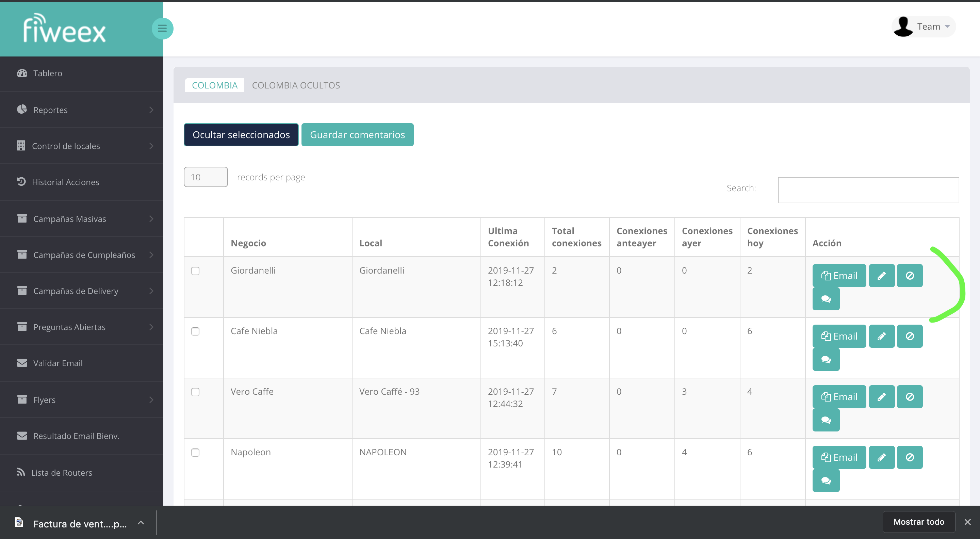The width and height of the screenshot is (980, 539).
Task: Click the Tablero dashboard icon
Action: (x=22, y=73)
